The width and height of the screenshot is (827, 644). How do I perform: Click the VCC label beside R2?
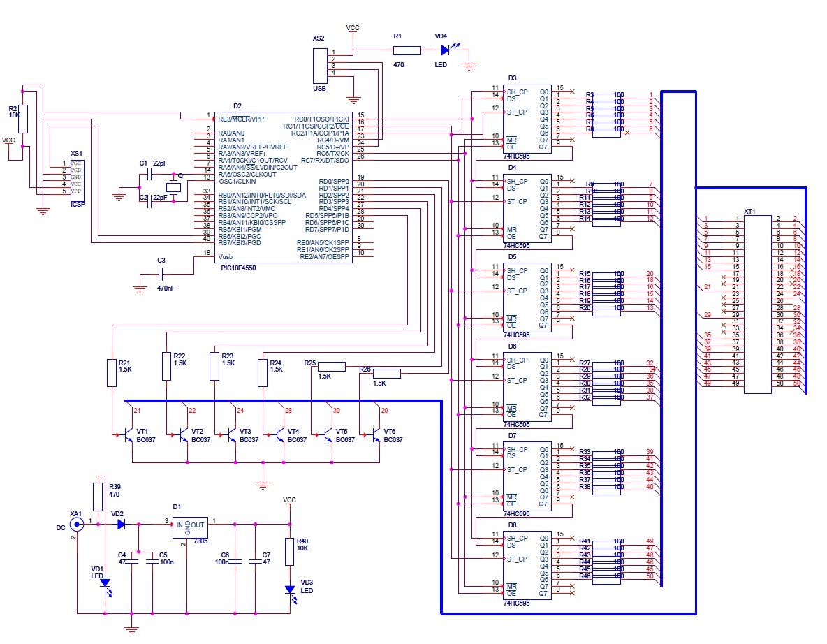[x=8, y=140]
